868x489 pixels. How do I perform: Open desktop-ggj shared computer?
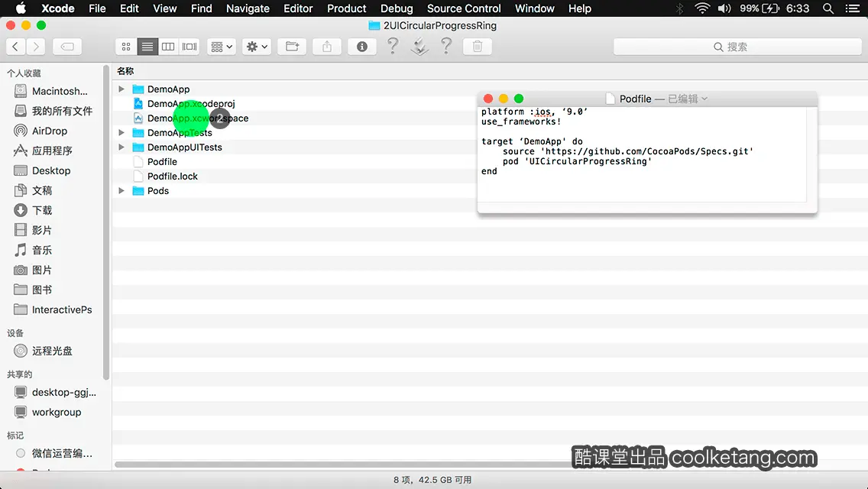(x=55, y=392)
